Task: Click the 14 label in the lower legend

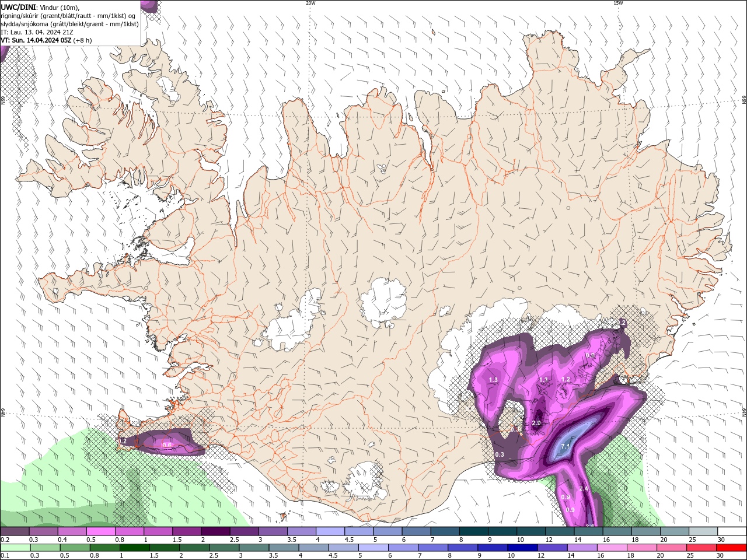Action: pyautogui.click(x=573, y=556)
